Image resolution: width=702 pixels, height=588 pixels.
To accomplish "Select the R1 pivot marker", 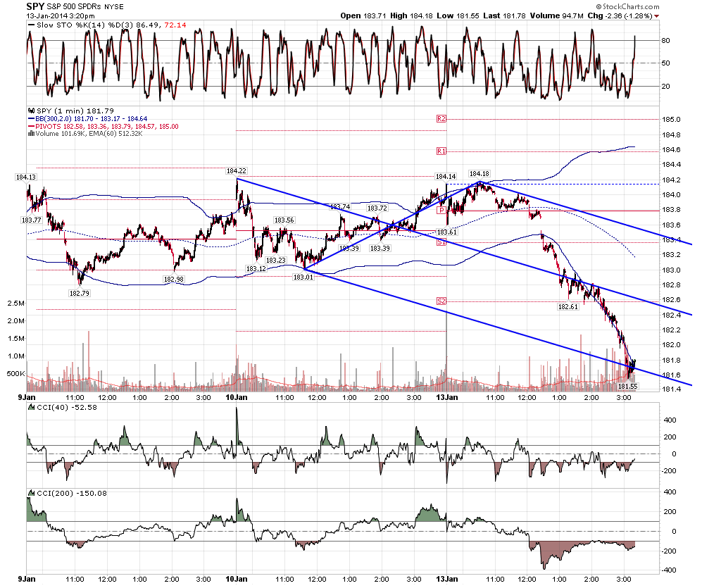I will click(441, 151).
